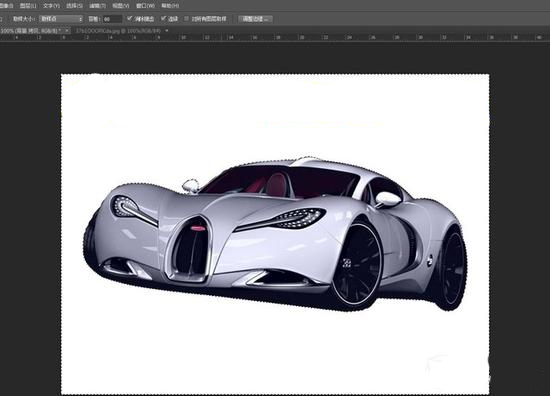Toggle the 连续 contiguous checkbox
This screenshot has height=396, width=550.
point(163,18)
